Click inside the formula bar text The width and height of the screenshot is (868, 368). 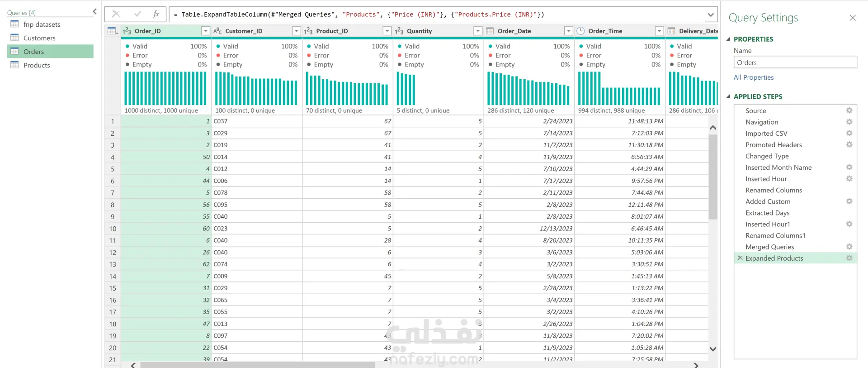pyautogui.click(x=359, y=14)
